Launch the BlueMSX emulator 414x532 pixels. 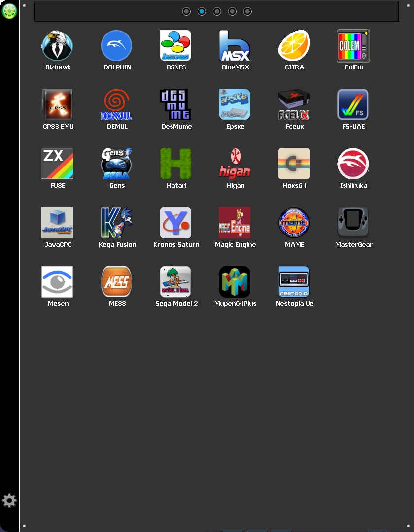235,46
